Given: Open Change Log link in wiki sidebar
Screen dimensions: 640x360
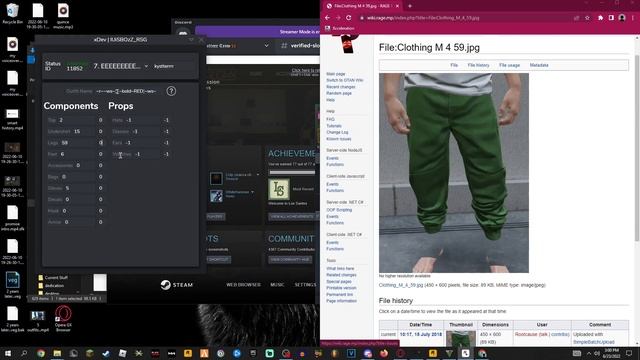Looking at the screenshot, I should point(337,132).
